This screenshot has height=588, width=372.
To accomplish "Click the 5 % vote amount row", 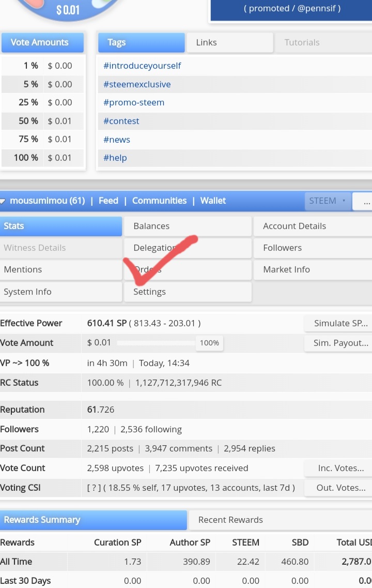I will click(43, 84).
